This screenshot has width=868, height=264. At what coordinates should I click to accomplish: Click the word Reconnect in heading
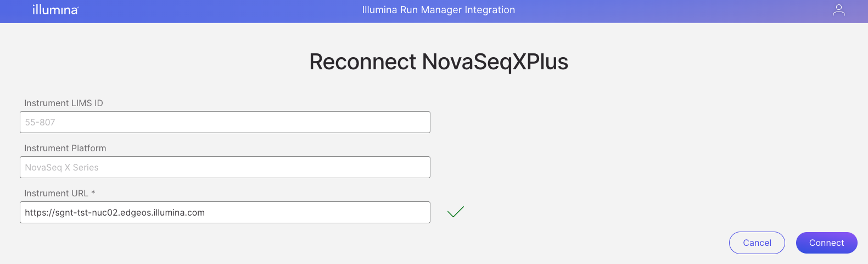362,62
